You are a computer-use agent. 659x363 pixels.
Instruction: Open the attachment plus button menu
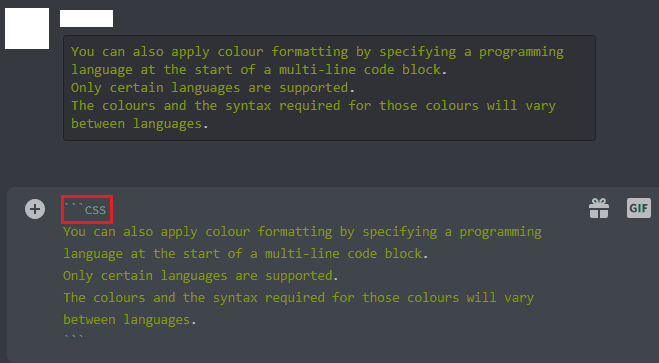[35, 209]
